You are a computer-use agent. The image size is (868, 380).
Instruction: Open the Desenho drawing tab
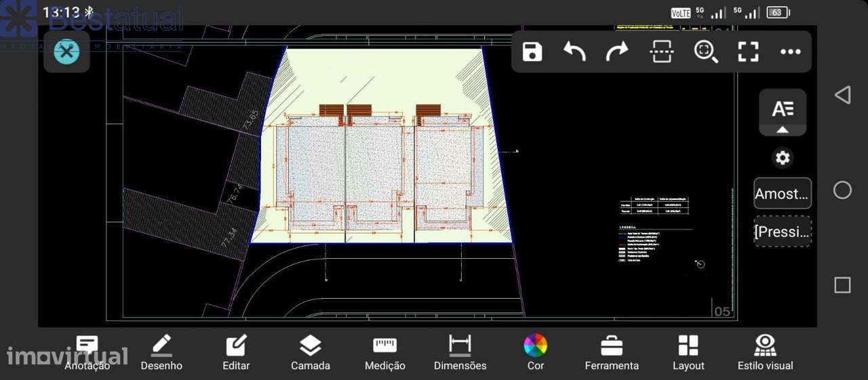161,353
